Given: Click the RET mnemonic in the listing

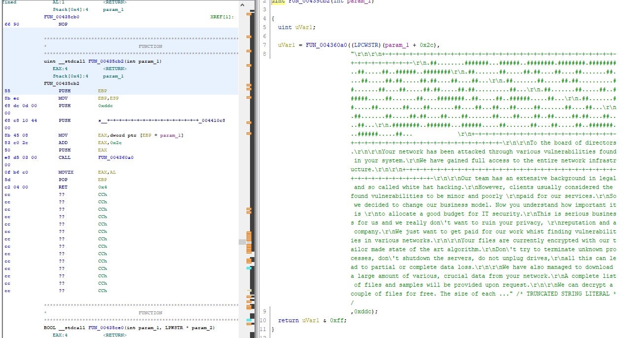Looking at the screenshot, I should [63, 187].
